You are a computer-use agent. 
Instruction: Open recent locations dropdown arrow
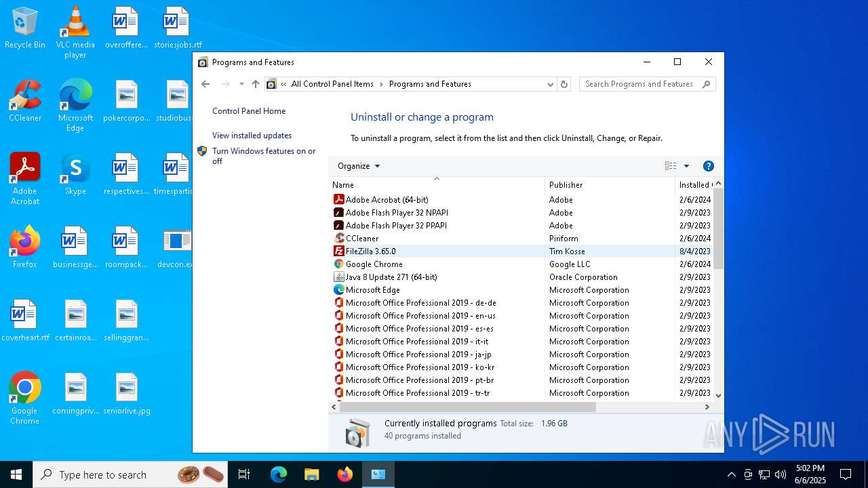[x=241, y=84]
